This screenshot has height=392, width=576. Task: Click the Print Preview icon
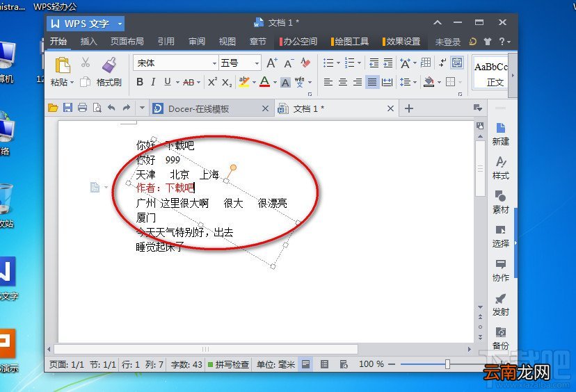[97, 108]
